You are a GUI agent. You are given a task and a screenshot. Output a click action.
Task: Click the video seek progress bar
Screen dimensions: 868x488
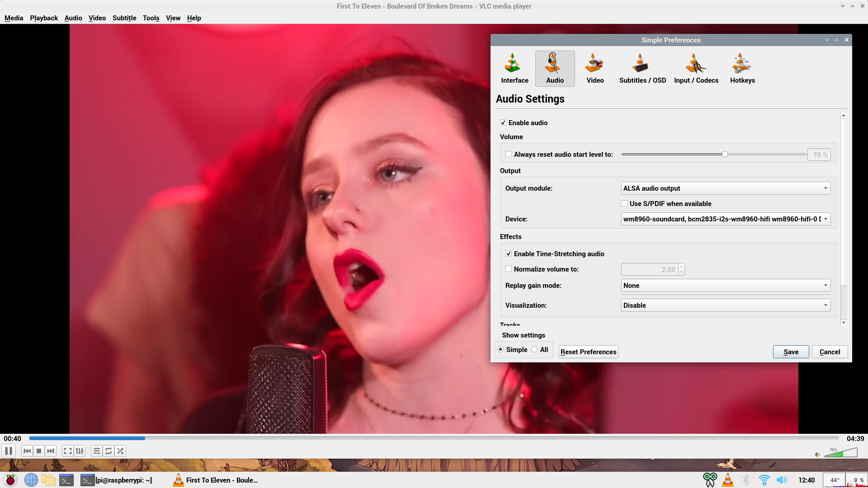[x=434, y=438]
